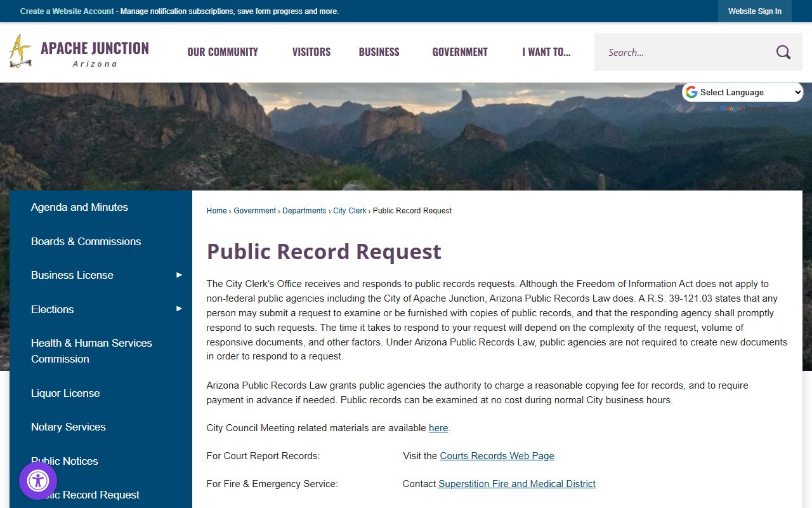Open Superstition Fire and Medical District link
Image resolution: width=812 pixels, height=508 pixels.
click(517, 484)
